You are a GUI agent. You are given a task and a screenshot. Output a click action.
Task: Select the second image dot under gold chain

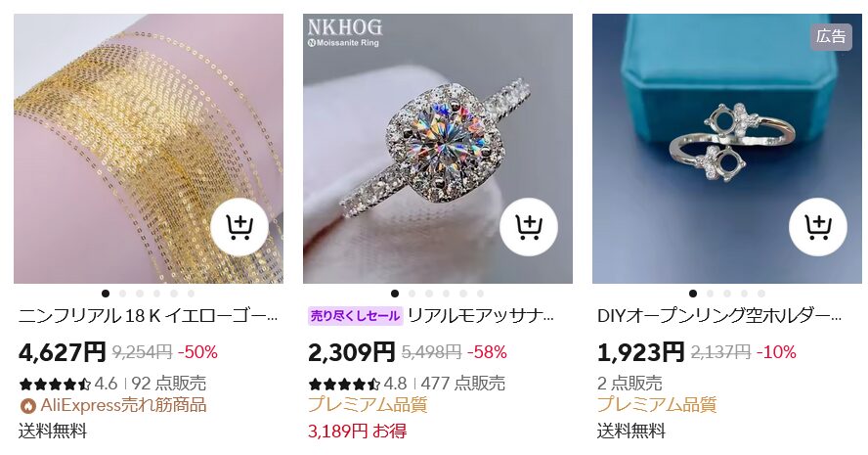click(122, 294)
